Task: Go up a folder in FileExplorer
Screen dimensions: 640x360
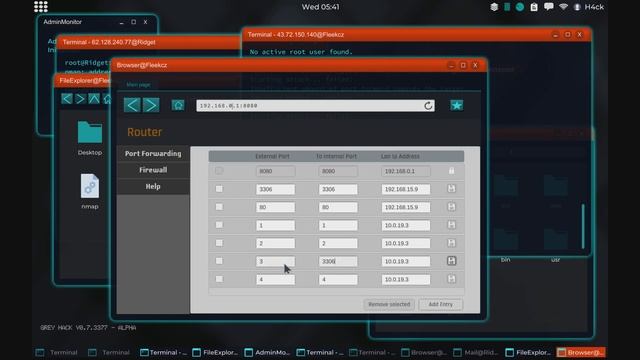Action: (94, 98)
